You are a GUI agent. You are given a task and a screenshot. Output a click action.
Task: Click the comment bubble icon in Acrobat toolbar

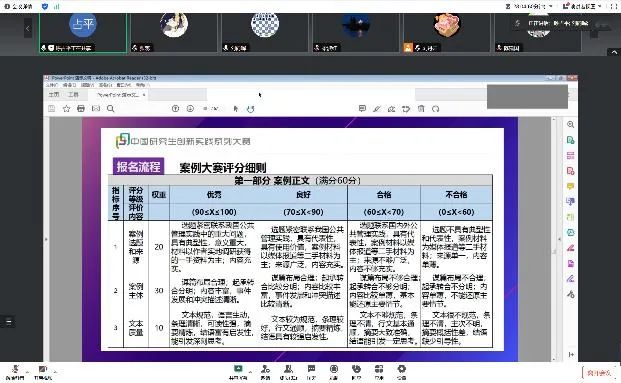point(362,109)
